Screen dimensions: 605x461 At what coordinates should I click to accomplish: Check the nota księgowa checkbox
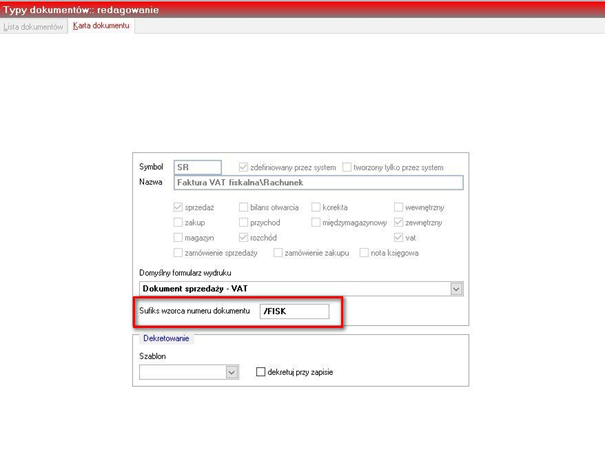click(x=364, y=253)
